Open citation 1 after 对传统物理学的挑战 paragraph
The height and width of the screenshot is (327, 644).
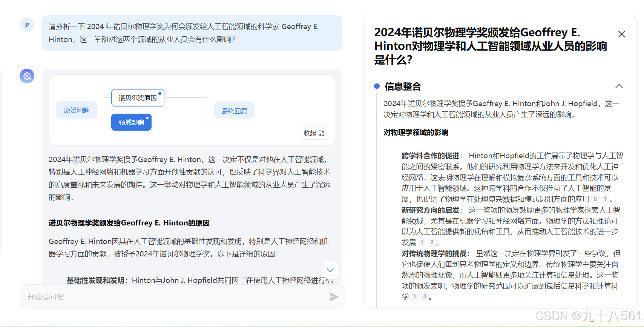415,296
